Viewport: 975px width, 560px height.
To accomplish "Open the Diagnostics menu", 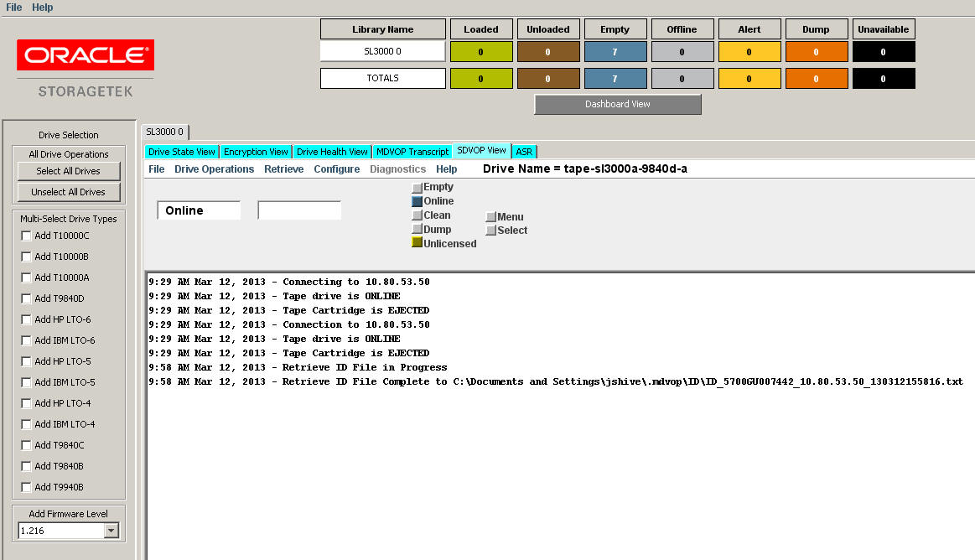I will pyautogui.click(x=397, y=169).
